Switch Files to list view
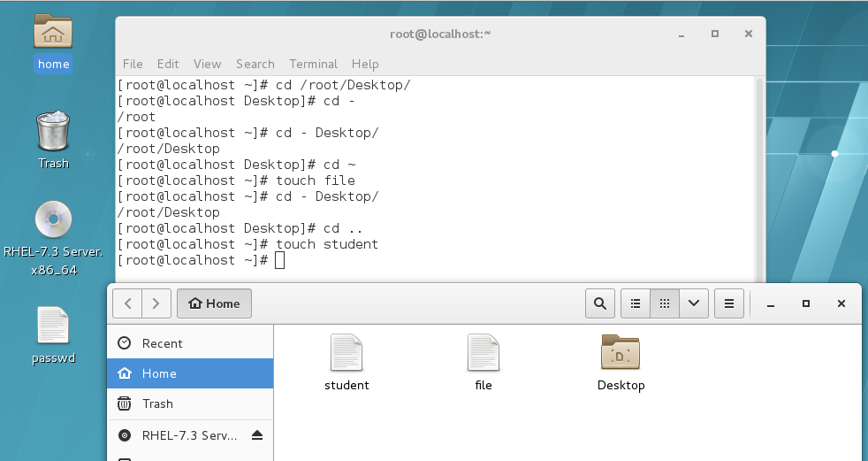Screen dimensions: 868x461 tap(636, 303)
